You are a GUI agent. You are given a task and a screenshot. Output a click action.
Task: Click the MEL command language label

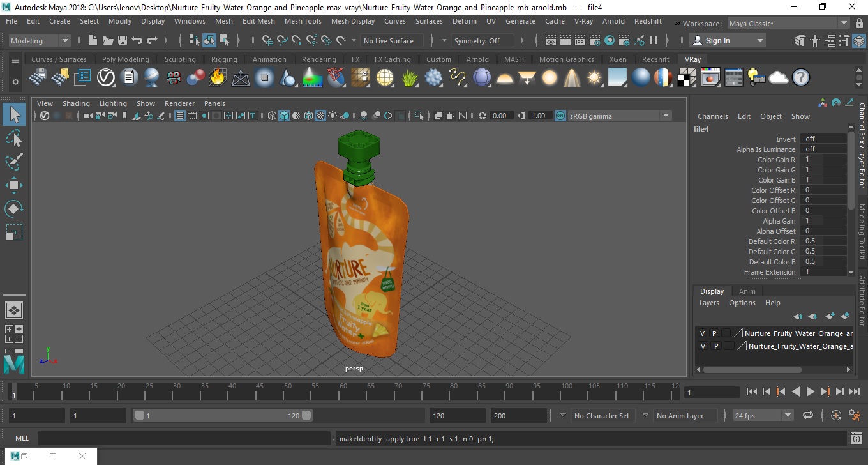pyautogui.click(x=22, y=438)
